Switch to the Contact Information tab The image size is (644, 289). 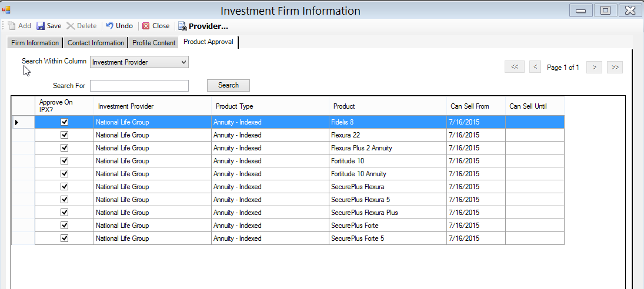coord(96,43)
